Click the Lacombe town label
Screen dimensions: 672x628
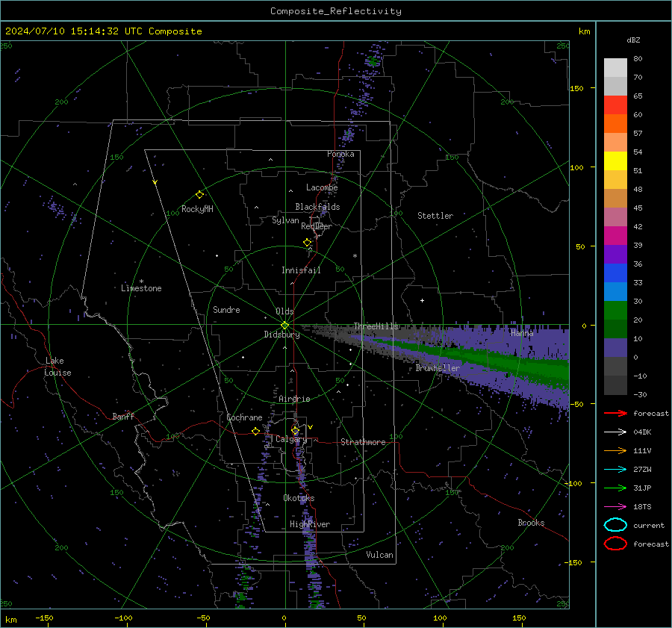(x=322, y=187)
